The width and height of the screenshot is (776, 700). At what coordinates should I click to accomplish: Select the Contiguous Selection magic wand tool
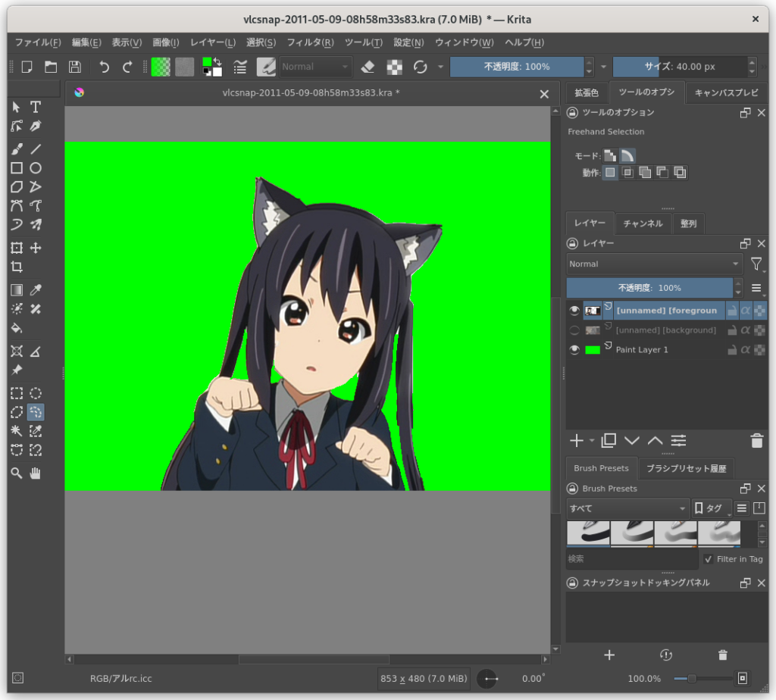[17, 431]
